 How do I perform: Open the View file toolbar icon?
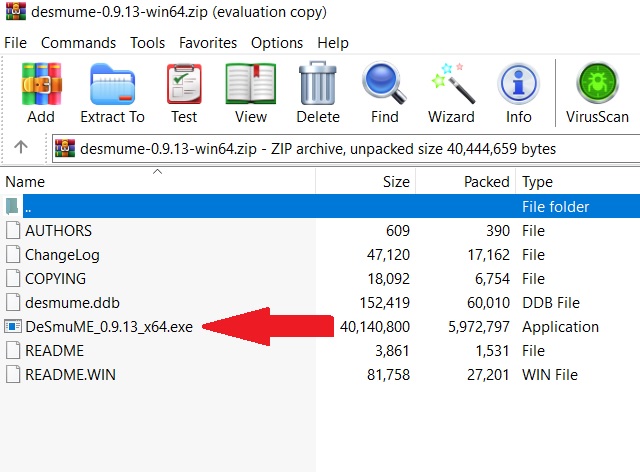pos(250,92)
